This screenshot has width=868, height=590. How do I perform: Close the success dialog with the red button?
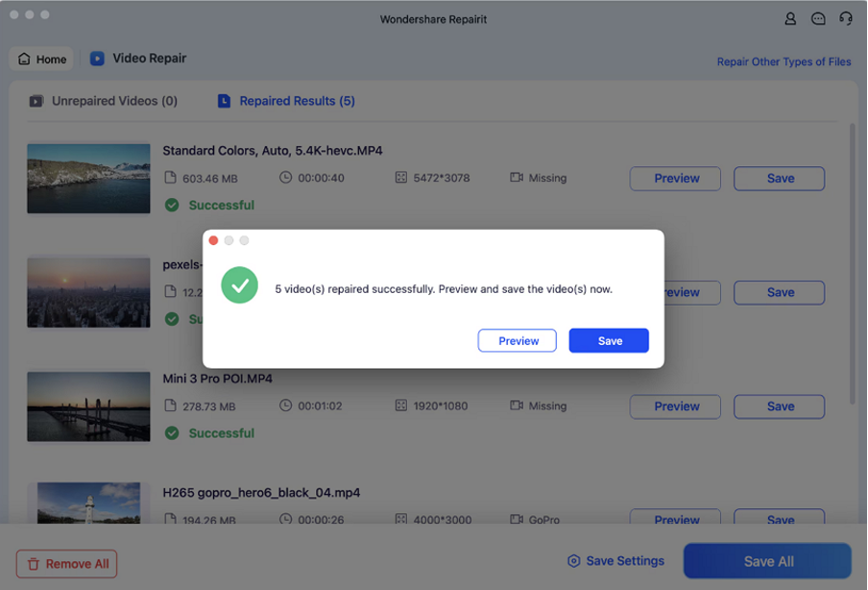tap(214, 240)
